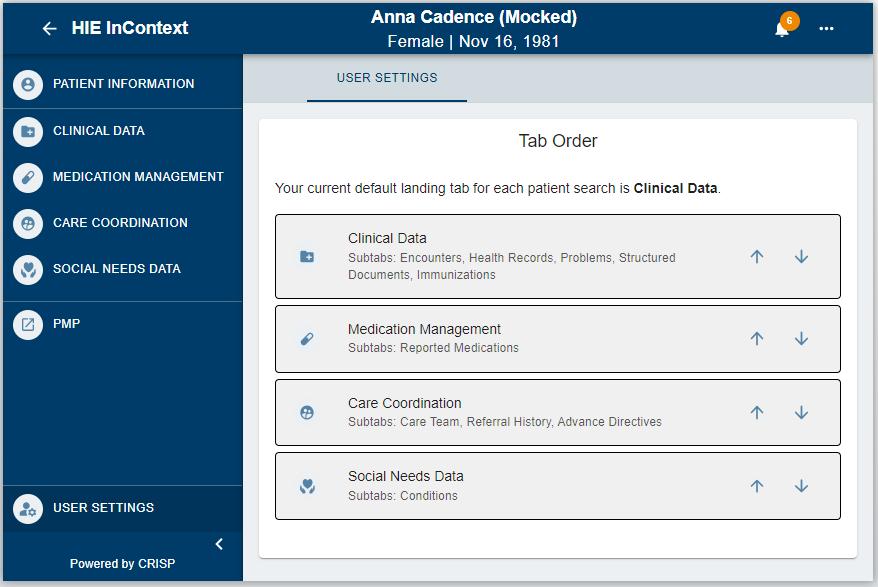Click the Social Needs Data heart icon in sidebar
Viewport: 878px width, 587px height.
(28, 269)
